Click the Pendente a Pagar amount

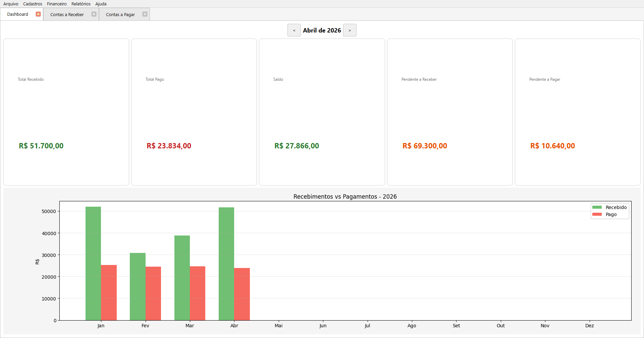coord(552,146)
